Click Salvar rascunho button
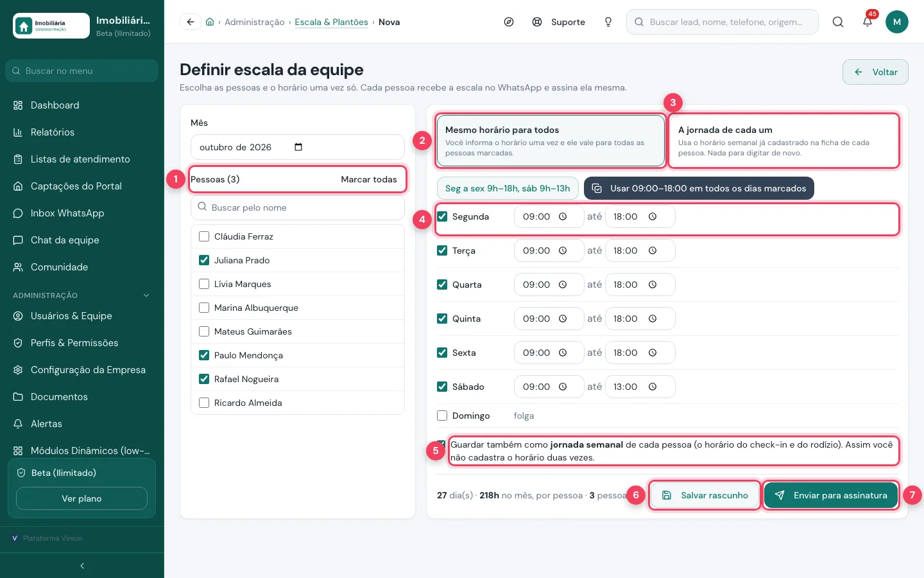This screenshot has width=924, height=578. point(705,495)
